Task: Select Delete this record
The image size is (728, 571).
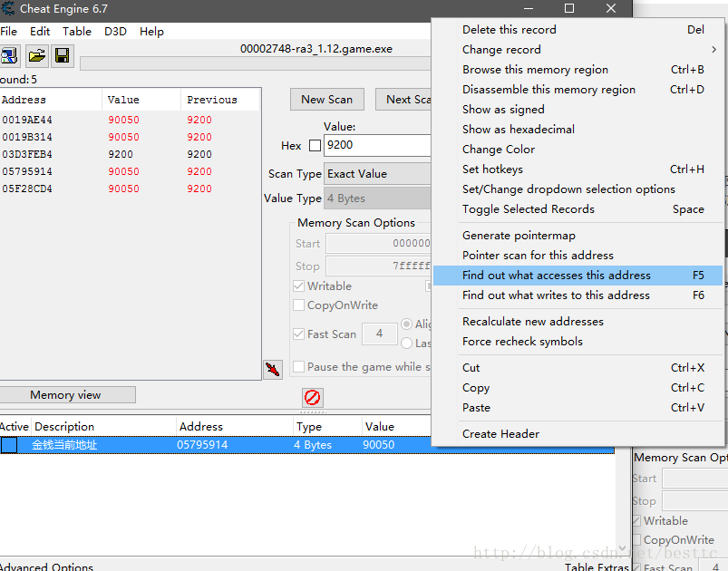Action: click(578, 30)
